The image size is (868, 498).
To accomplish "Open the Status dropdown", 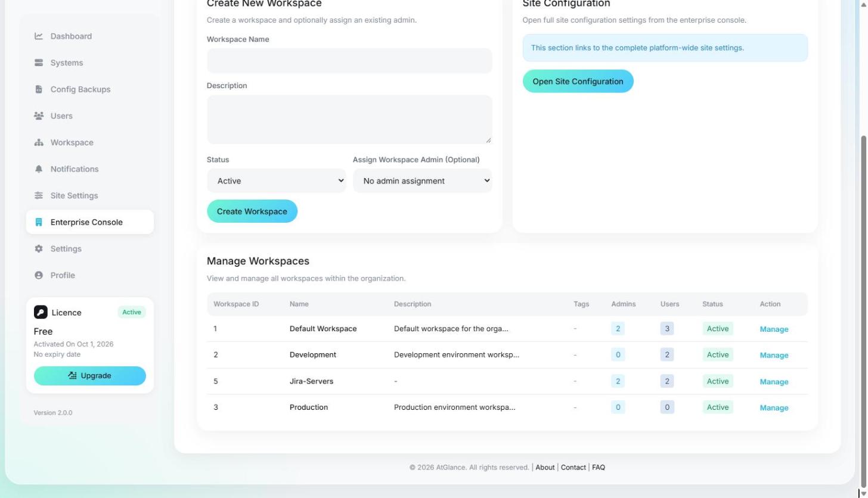I will click(276, 180).
